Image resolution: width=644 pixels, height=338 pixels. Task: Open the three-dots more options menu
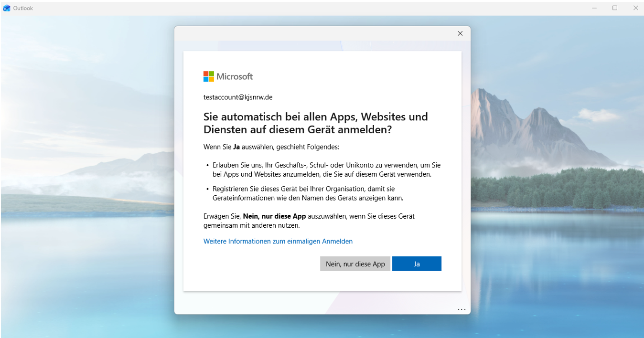462,309
